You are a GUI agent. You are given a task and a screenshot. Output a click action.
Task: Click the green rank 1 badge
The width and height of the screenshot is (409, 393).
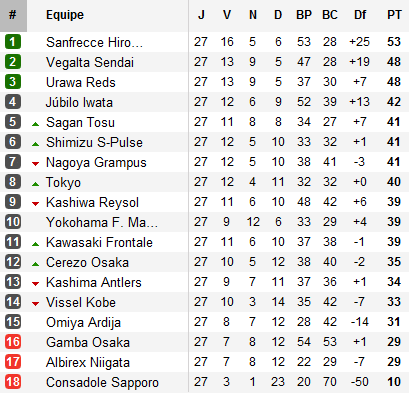[13, 42]
